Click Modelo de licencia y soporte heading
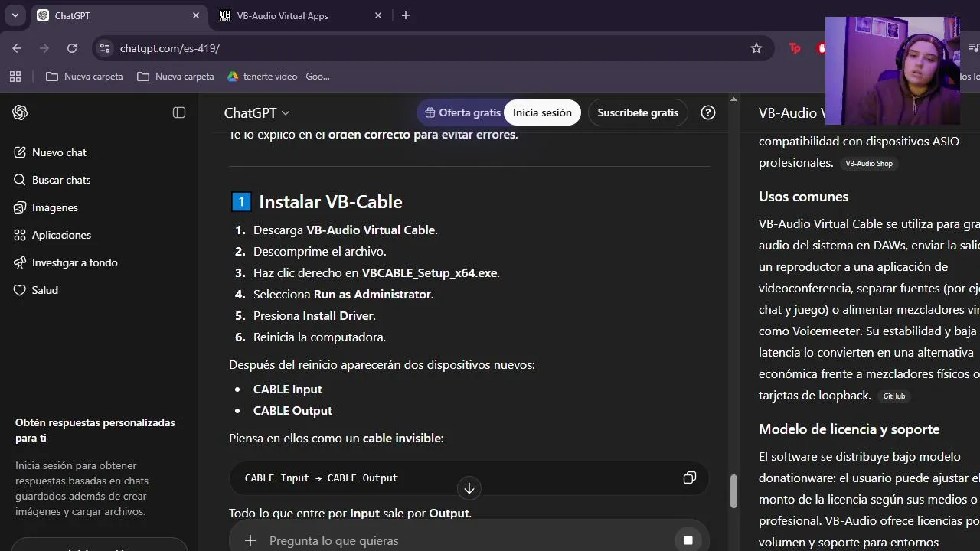The image size is (980, 551). coord(849,429)
